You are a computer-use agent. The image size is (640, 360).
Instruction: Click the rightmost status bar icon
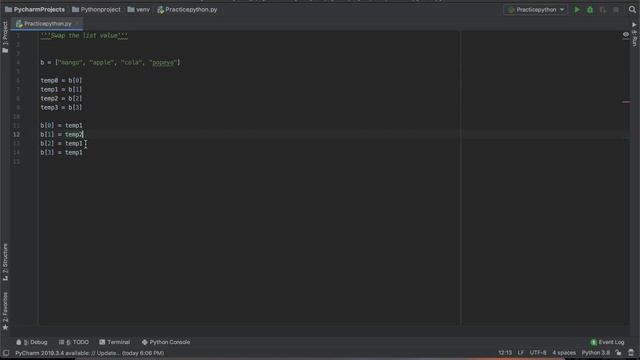[x=631, y=353]
